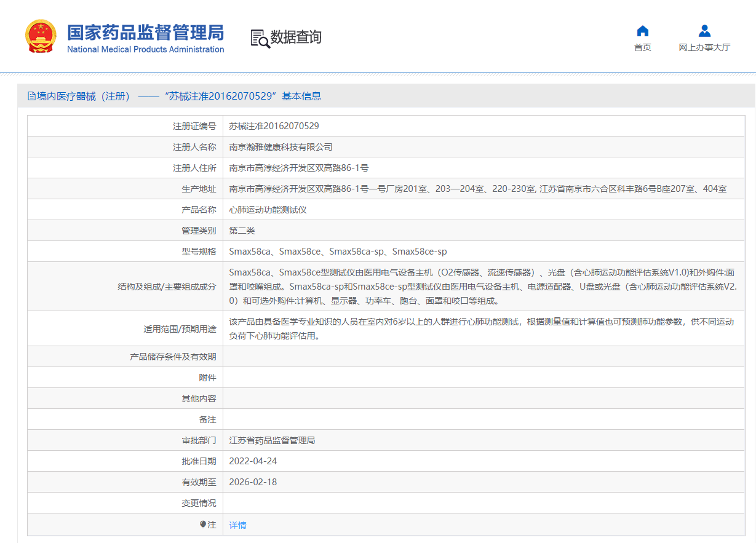Go to 首页 home page link
The image size is (756, 543).
pos(643,47)
